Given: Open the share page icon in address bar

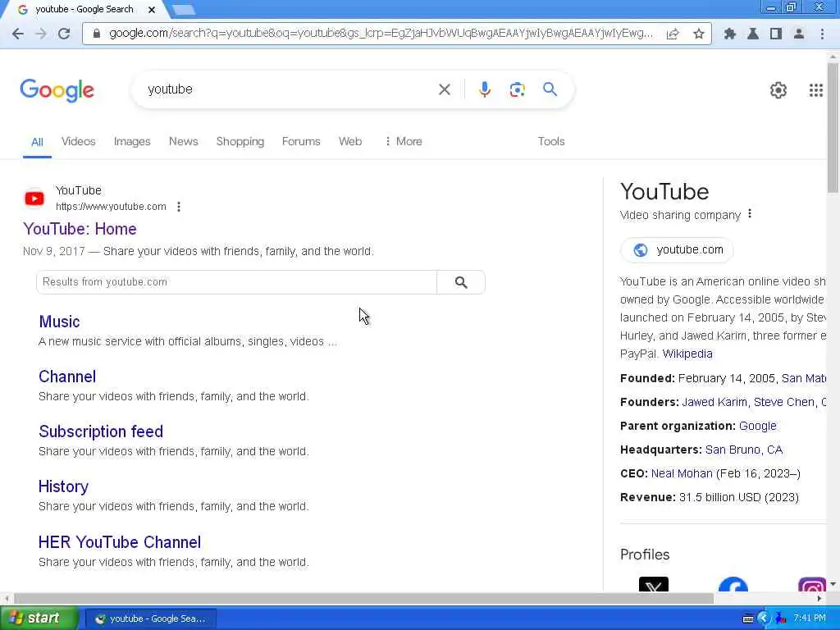Looking at the screenshot, I should 673,34.
